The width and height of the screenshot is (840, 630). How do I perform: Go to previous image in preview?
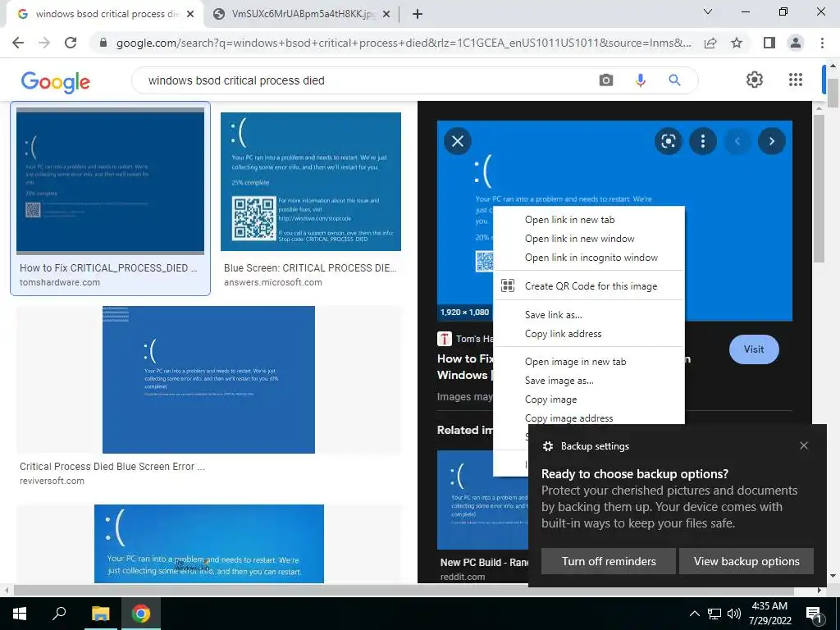[737, 141]
